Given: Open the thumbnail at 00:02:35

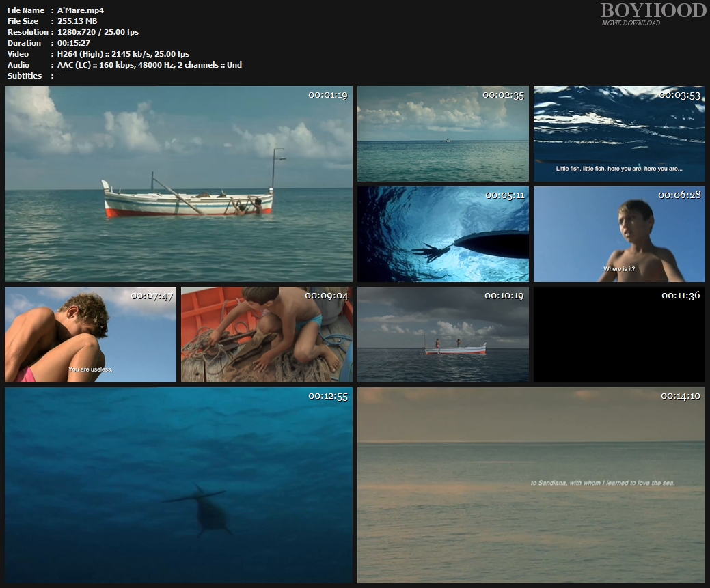Looking at the screenshot, I should (x=443, y=134).
